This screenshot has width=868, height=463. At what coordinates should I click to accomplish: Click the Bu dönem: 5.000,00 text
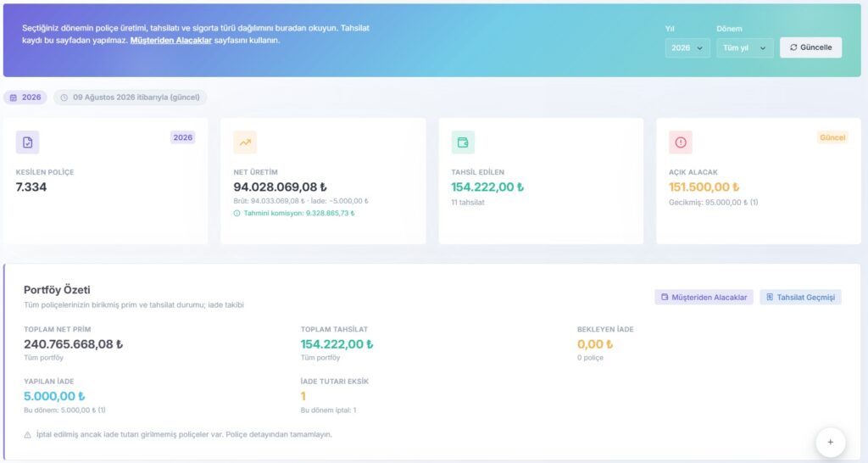[64, 410]
